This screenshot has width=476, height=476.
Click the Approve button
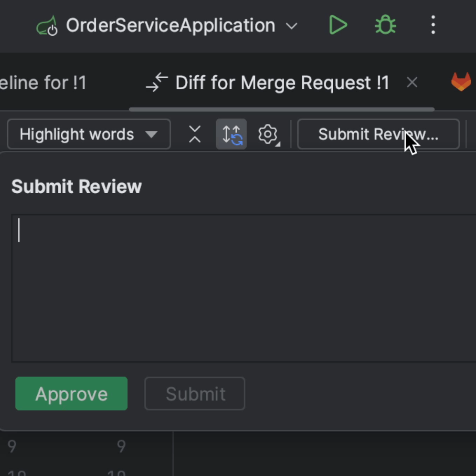[x=71, y=393]
